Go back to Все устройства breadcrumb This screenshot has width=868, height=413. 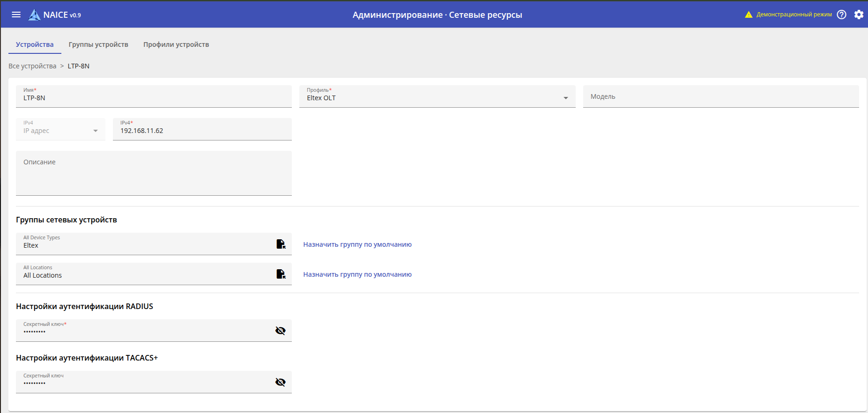coord(32,66)
